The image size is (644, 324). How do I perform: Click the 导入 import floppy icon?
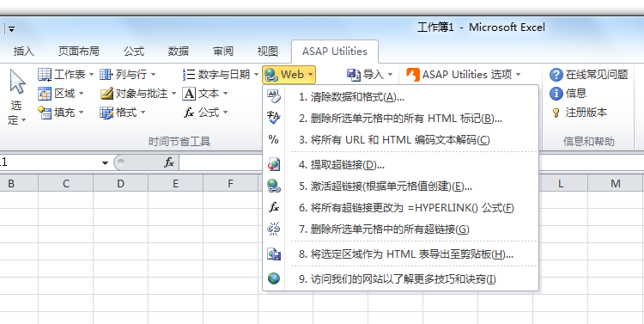tap(354, 75)
